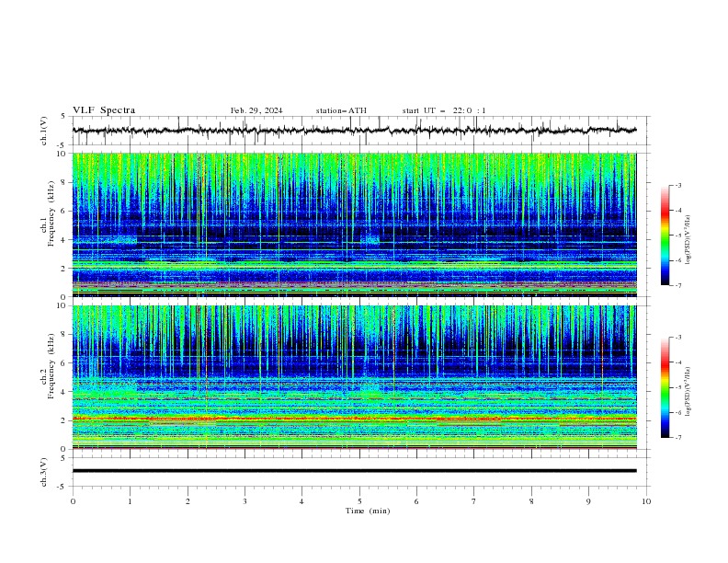Click the ch.1 colorbar log(PSD) label

pyautogui.click(x=688, y=240)
